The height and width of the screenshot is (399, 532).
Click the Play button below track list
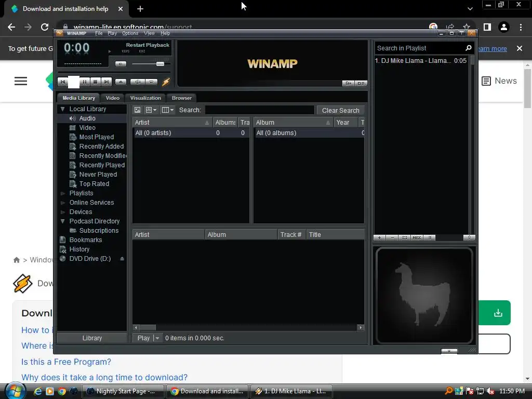click(x=143, y=338)
